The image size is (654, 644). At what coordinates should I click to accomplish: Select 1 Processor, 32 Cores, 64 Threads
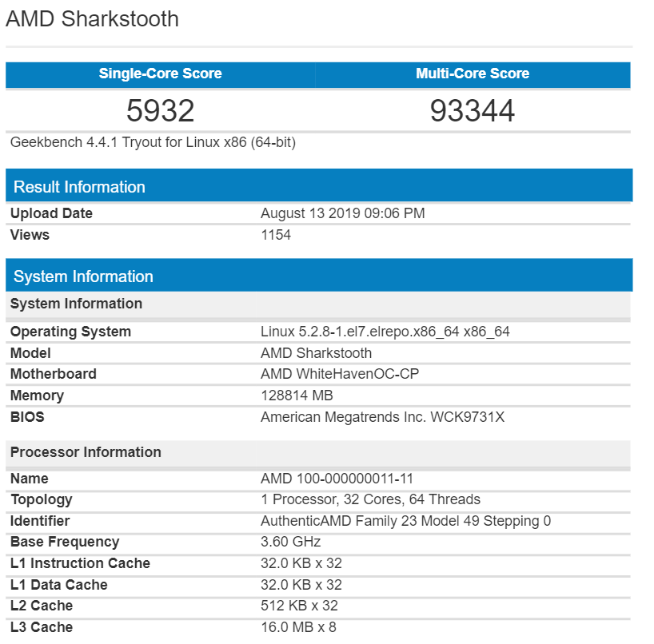click(370, 499)
